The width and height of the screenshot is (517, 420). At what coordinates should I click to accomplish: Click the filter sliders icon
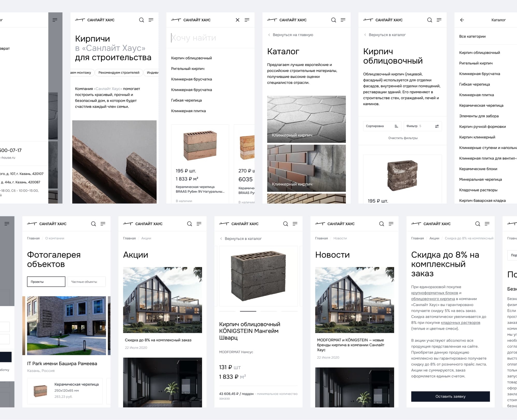click(437, 126)
